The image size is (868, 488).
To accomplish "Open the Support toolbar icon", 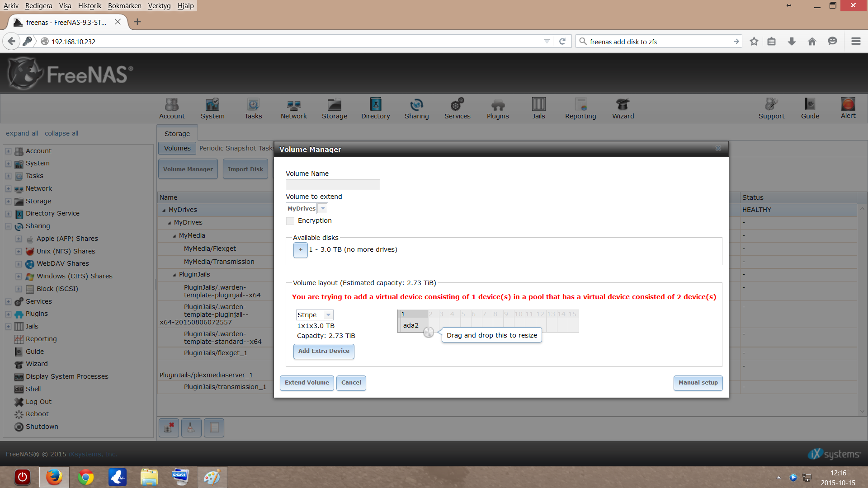I will pos(772,109).
